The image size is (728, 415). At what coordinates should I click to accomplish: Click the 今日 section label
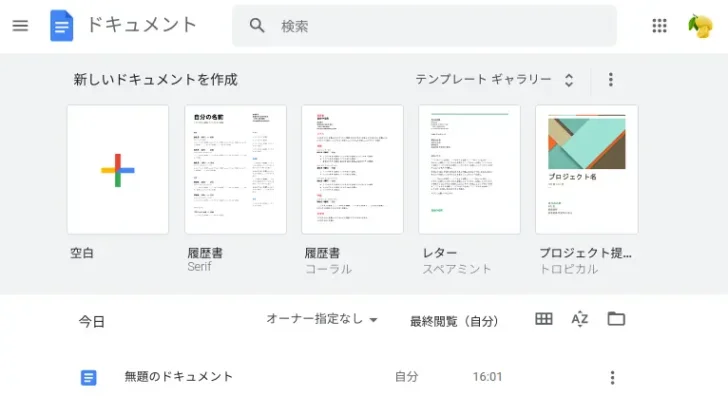(x=91, y=322)
